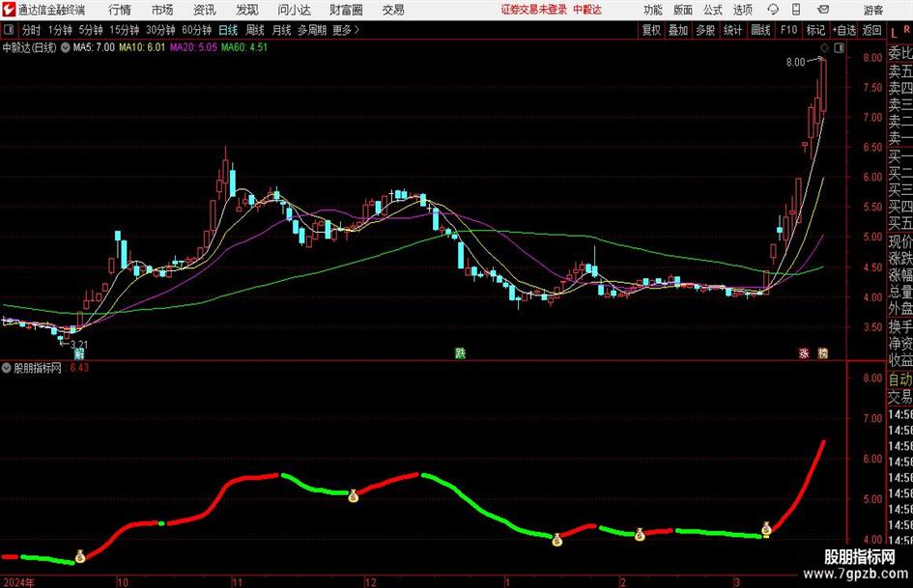Image resolution: width=913 pixels, height=588 pixels.
Task: Click the 叠加 overlay button
Action: (678, 30)
